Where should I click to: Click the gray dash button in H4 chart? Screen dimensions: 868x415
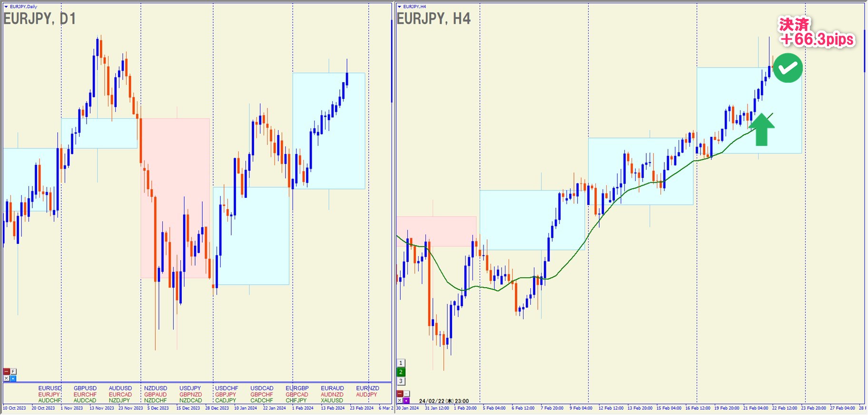pos(406,394)
